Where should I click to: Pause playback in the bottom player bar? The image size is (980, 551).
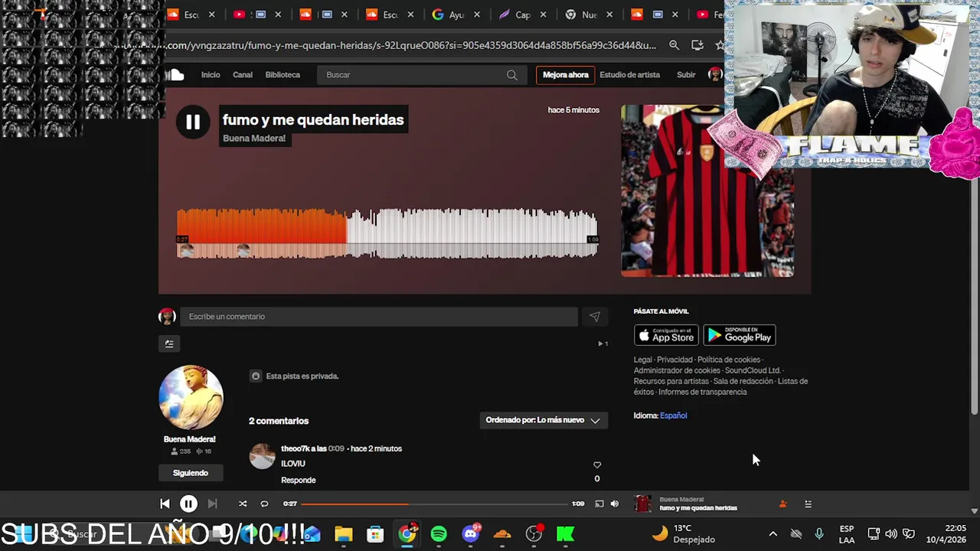coord(188,504)
